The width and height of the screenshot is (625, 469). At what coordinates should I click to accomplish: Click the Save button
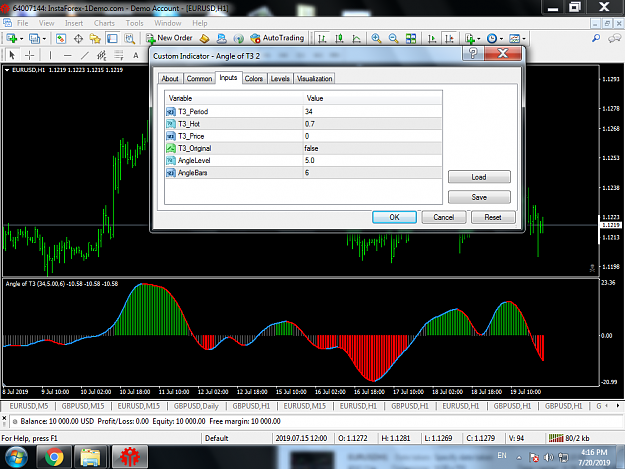[x=479, y=197]
